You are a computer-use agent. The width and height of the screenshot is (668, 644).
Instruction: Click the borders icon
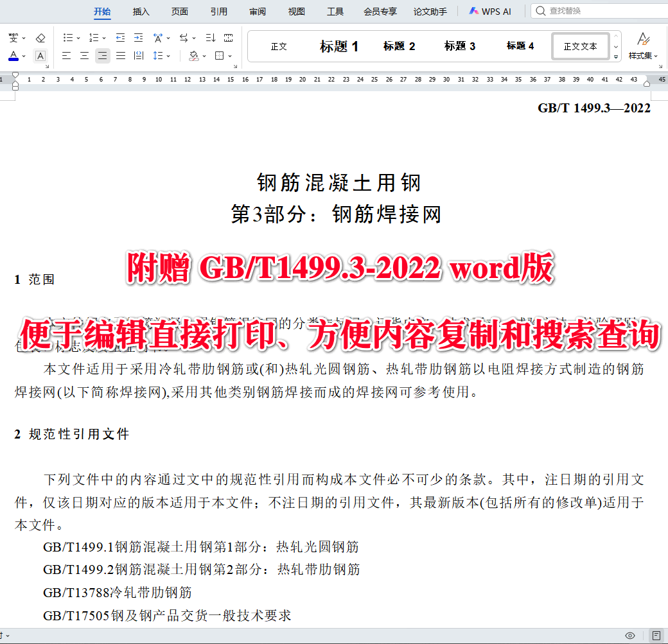[220, 56]
